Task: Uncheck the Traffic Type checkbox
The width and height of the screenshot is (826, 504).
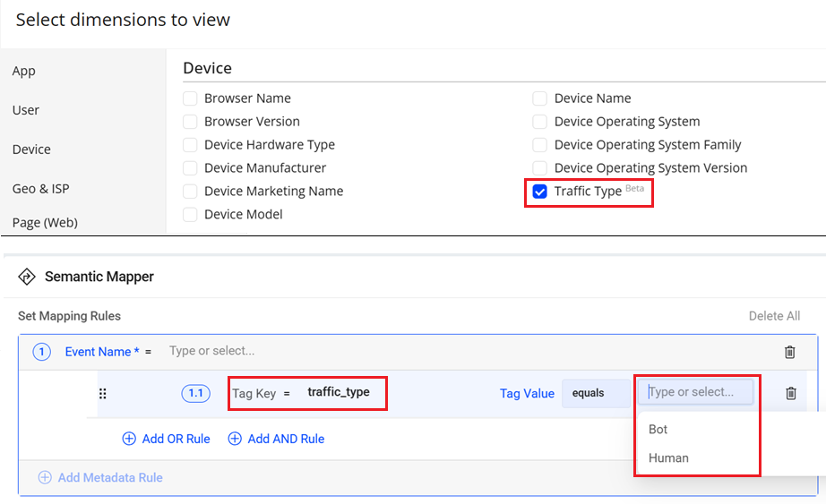Action: 540,192
